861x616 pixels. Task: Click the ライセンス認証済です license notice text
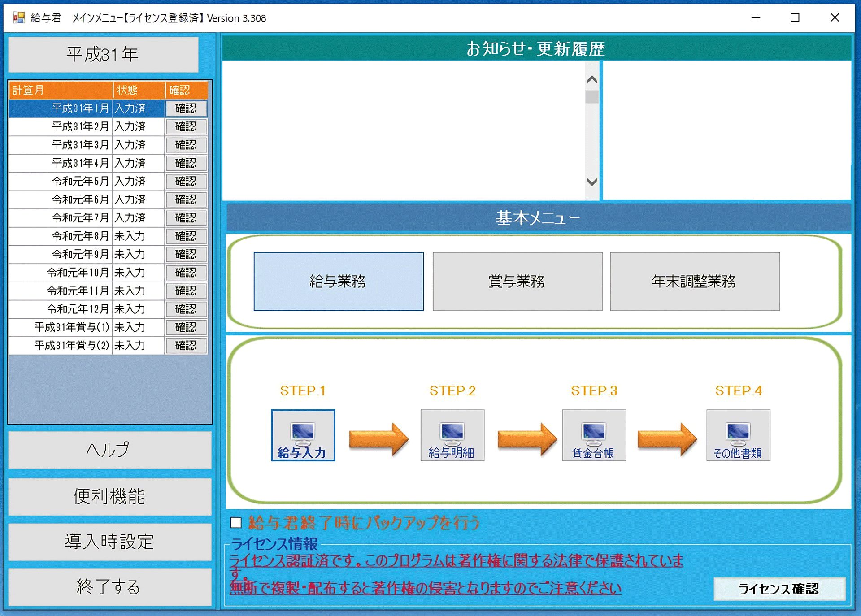pos(456,566)
